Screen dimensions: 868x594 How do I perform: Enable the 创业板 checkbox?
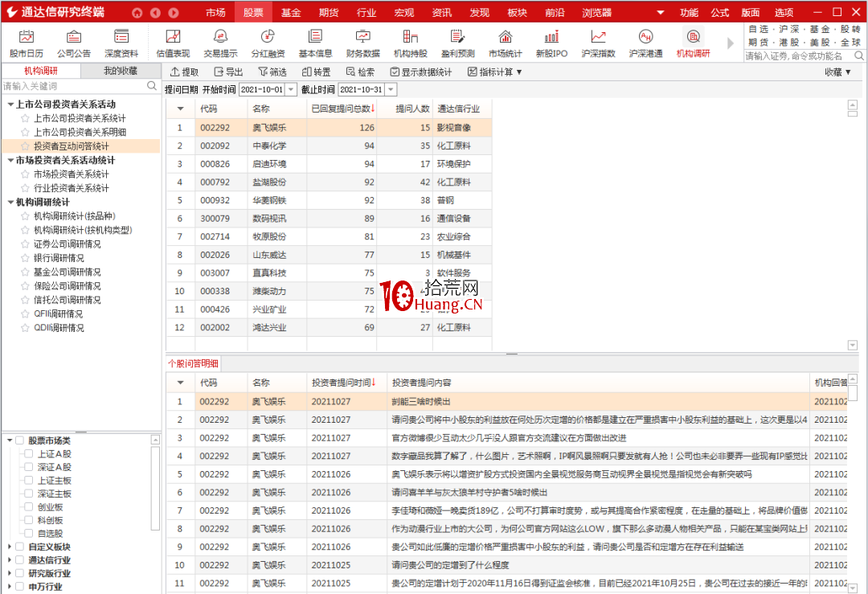[27, 507]
